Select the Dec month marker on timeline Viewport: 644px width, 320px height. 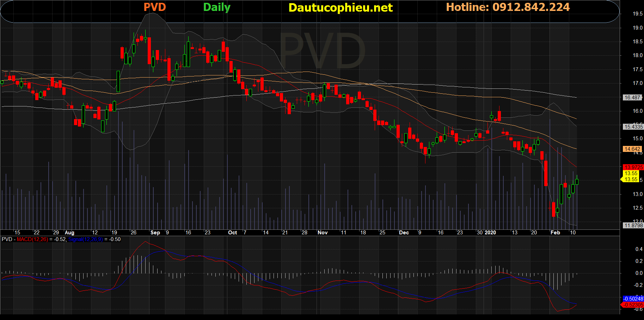[404, 233]
